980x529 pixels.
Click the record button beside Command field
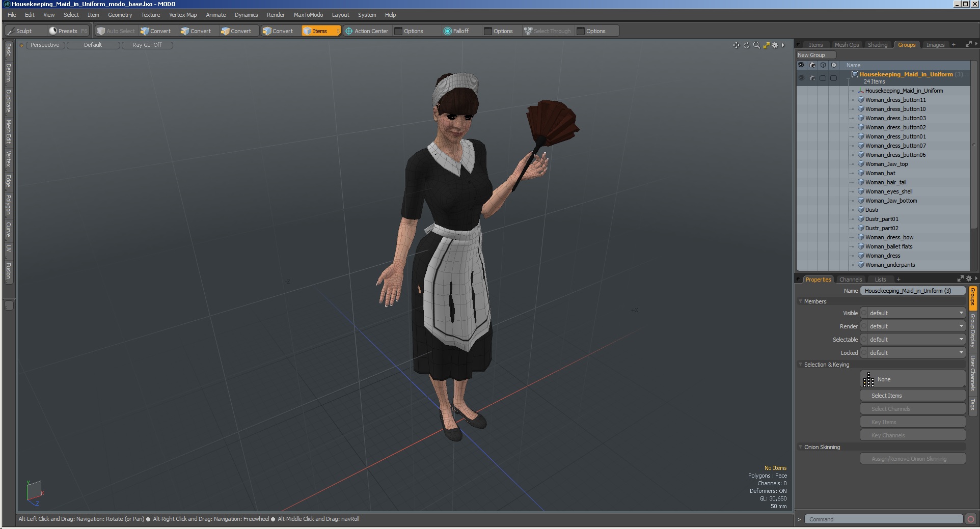point(971,519)
